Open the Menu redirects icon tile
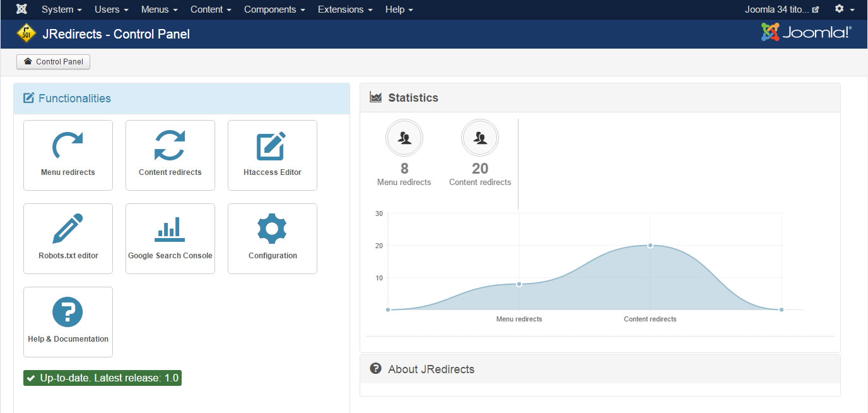 tap(68, 155)
